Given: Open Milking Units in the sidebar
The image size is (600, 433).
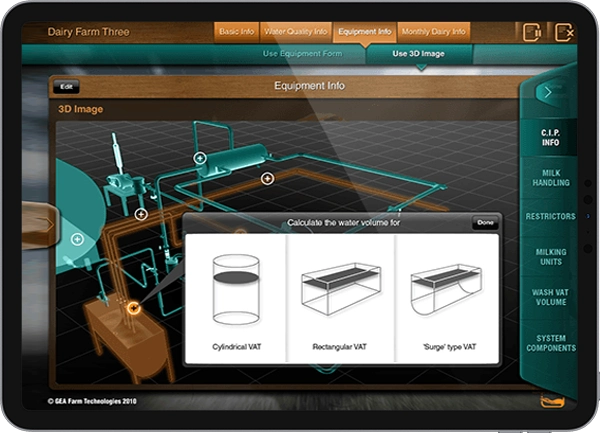Looking at the screenshot, I should [550, 258].
